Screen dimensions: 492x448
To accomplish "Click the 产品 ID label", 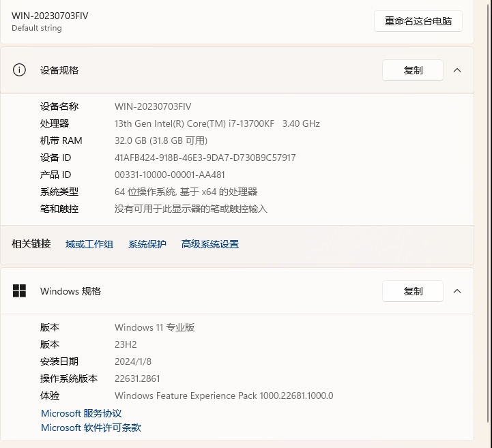I will [x=55, y=175].
